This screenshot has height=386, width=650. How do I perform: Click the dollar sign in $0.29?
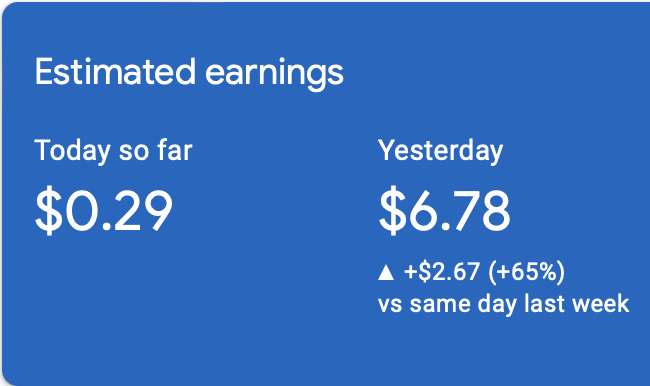coord(48,210)
